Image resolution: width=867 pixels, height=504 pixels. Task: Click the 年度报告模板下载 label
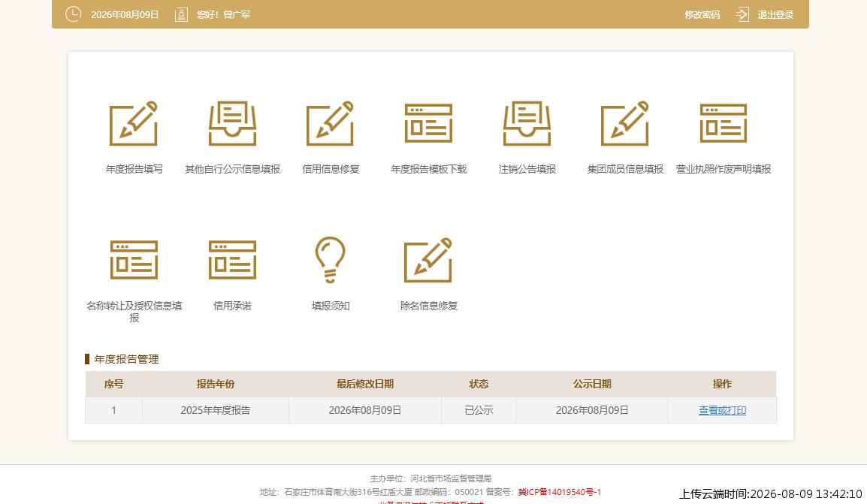click(x=428, y=169)
